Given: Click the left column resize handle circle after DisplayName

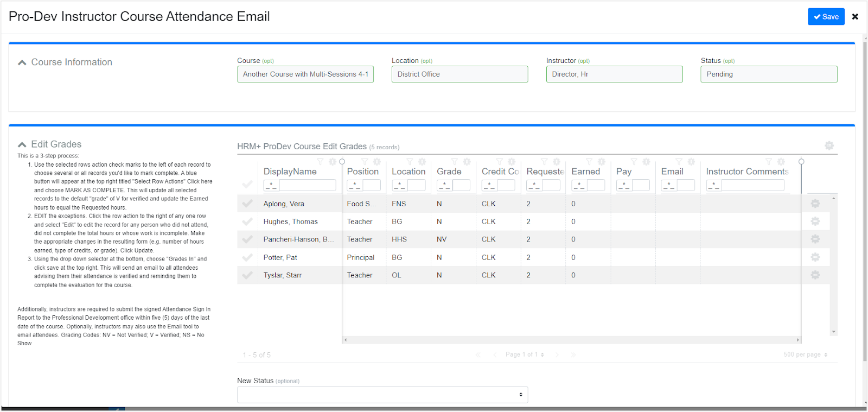Looking at the screenshot, I should pyautogui.click(x=342, y=162).
